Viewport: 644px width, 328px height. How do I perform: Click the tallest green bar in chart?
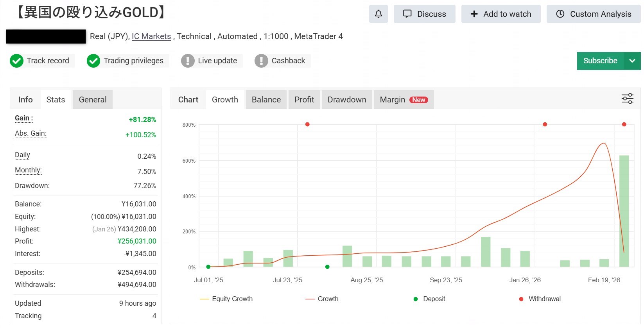coord(624,211)
